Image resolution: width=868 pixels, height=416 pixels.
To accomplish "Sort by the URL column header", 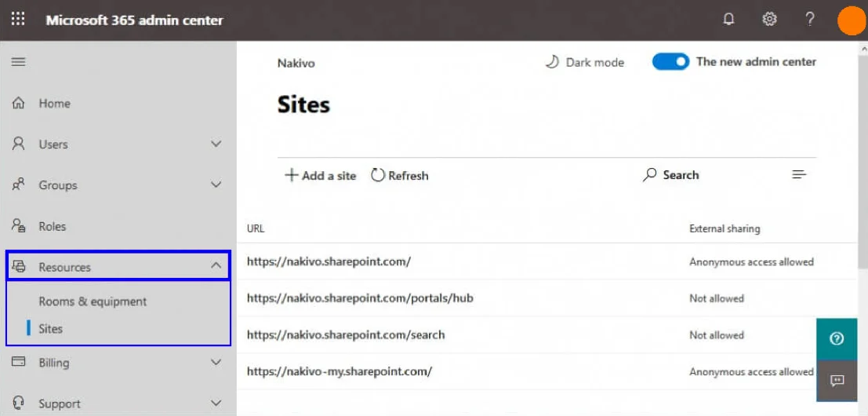I will 255,228.
